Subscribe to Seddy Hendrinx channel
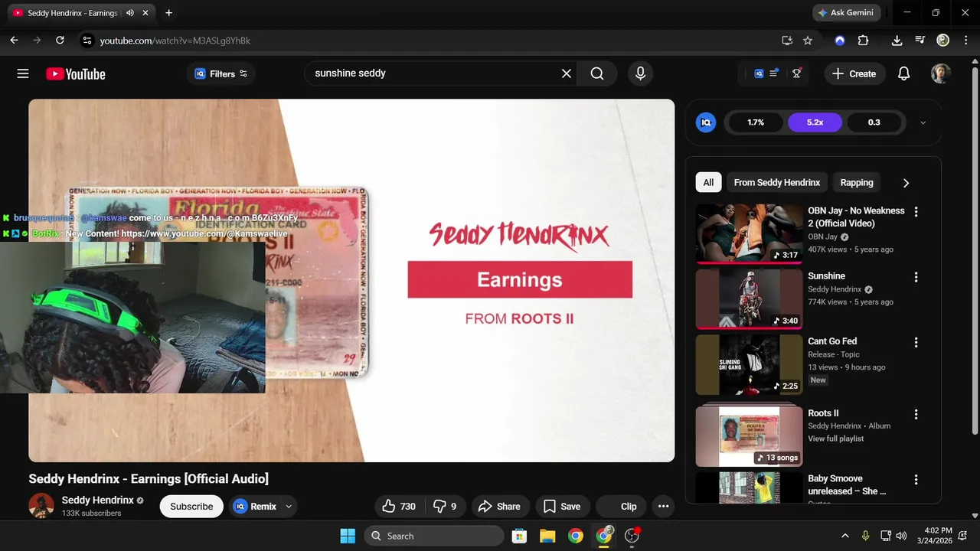980x551 pixels. click(191, 506)
